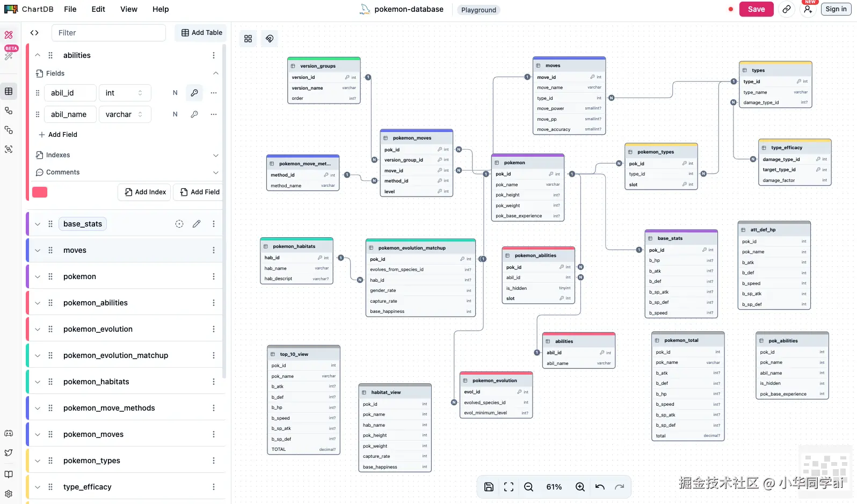The width and height of the screenshot is (857, 504).
Task: Collapse the abilities table chevron
Action: (x=38, y=55)
